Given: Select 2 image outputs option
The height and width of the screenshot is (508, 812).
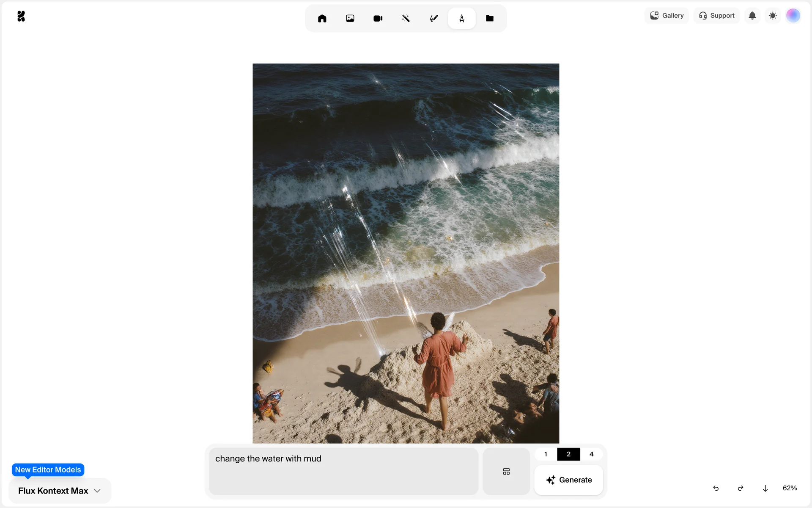Looking at the screenshot, I should click(568, 454).
